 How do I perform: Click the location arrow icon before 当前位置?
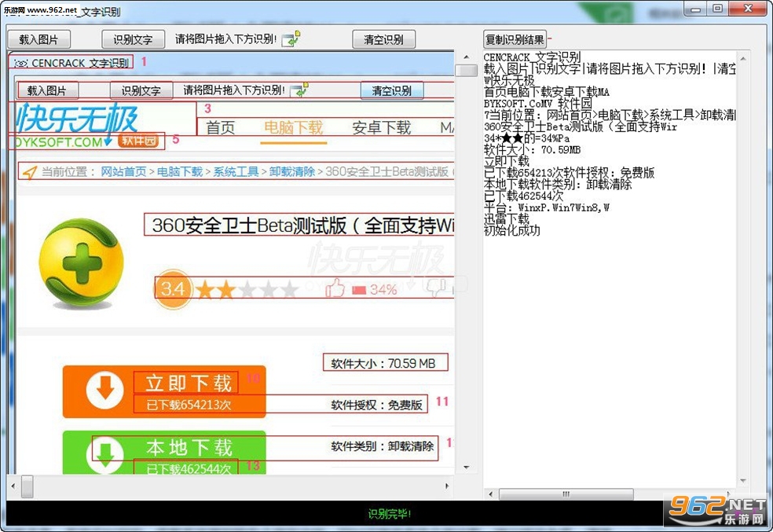tap(30, 172)
